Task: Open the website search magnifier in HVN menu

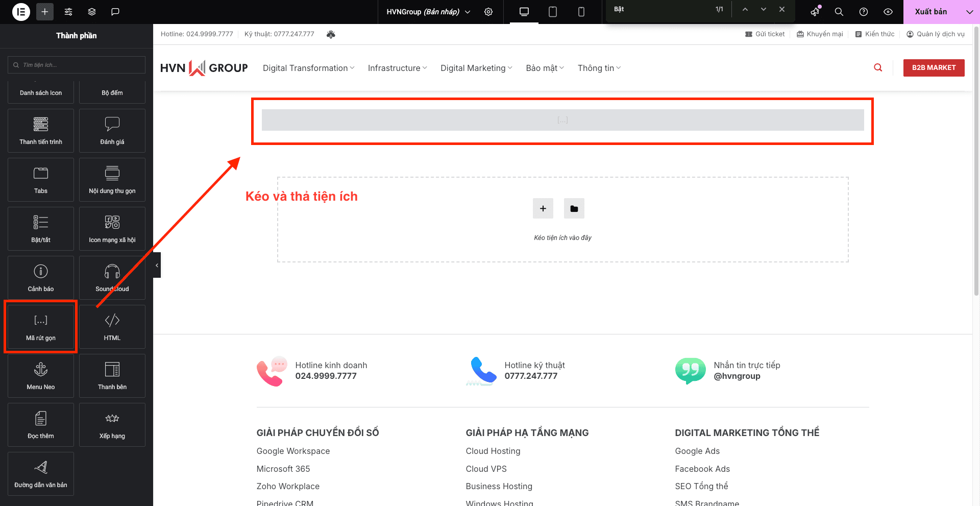Action: point(878,67)
